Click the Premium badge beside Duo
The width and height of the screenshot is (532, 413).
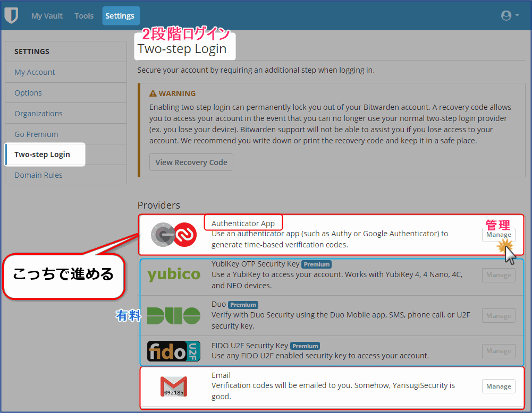click(243, 305)
